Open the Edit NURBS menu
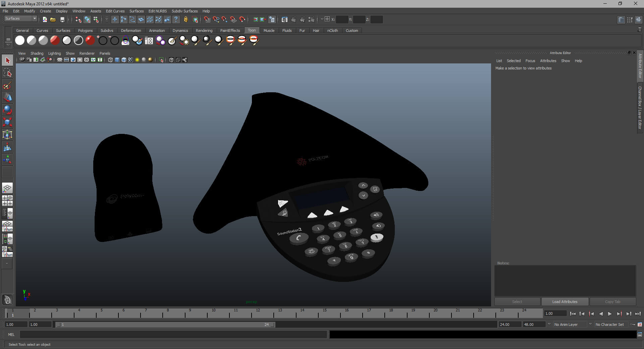644x349 pixels. point(157,11)
